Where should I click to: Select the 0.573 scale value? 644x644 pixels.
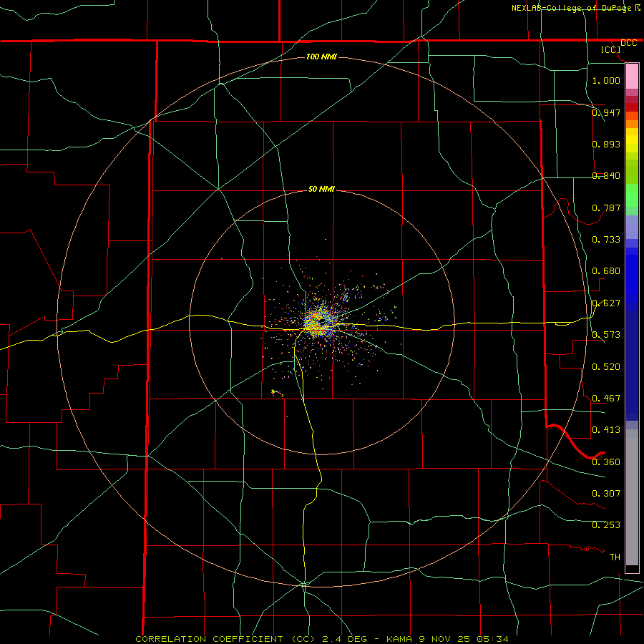pyautogui.click(x=606, y=334)
